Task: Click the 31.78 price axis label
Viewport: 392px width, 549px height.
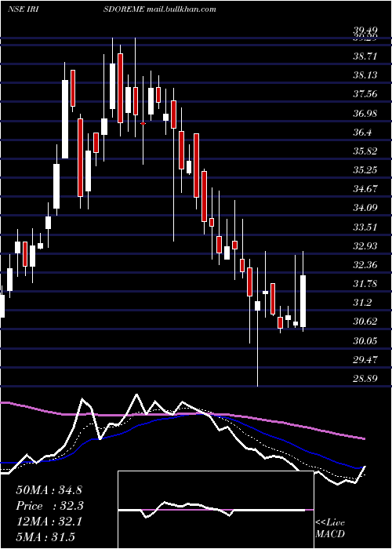Action: [x=365, y=284]
